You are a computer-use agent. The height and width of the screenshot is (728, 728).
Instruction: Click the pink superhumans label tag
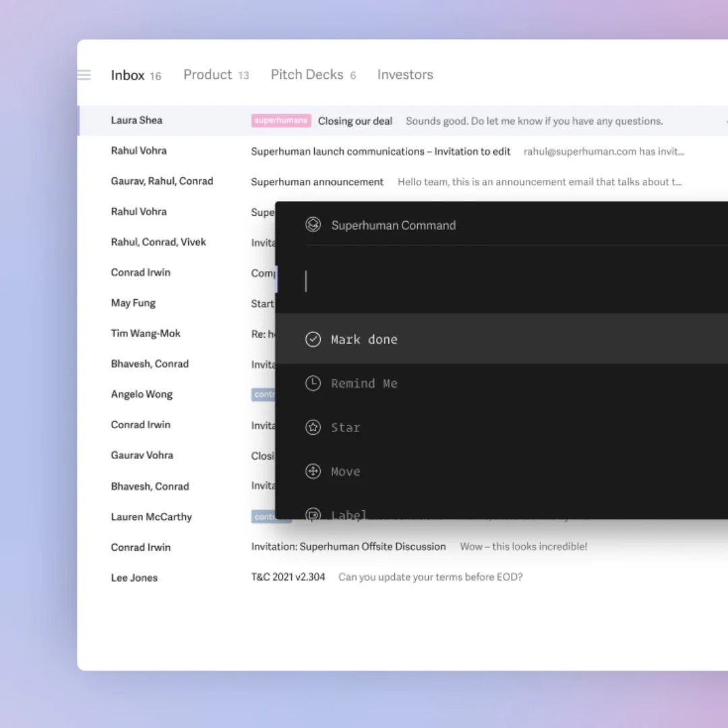click(x=281, y=121)
